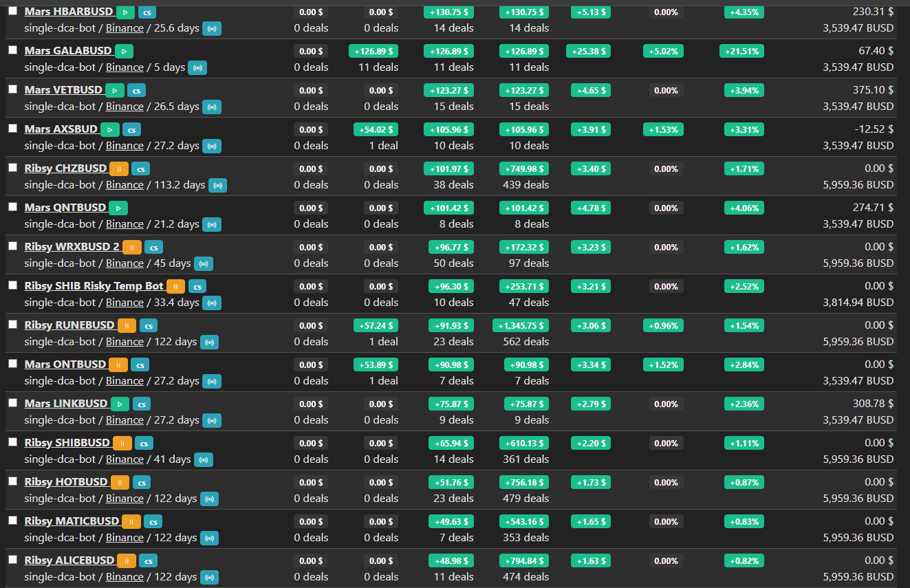The image size is (910, 588).
Task: Click the +749.98 $ profit badge
Action: pyautogui.click(x=524, y=168)
